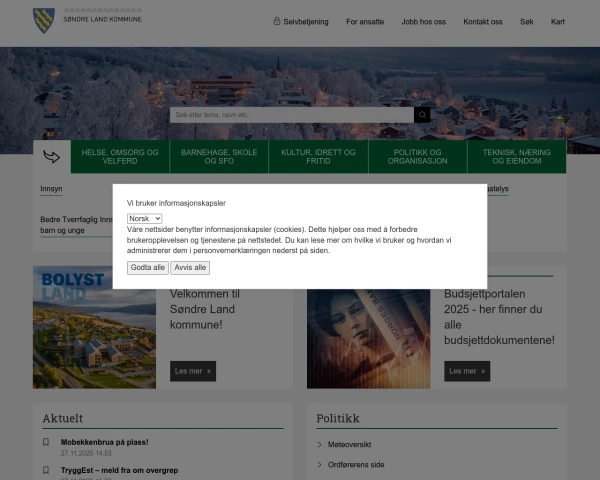Open the Jobb hos oss link
The height and width of the screenshot is (480, 600).
point(423,21)
